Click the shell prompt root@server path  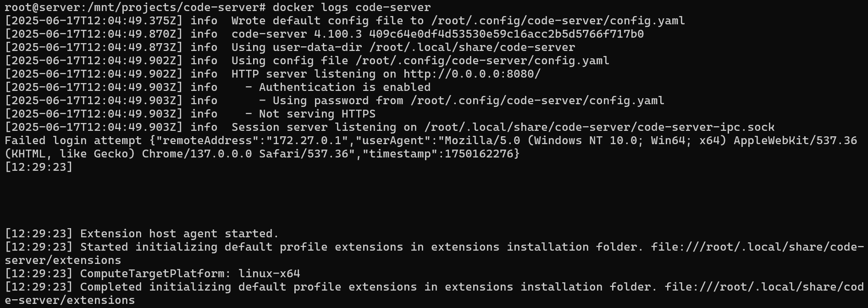135,7
